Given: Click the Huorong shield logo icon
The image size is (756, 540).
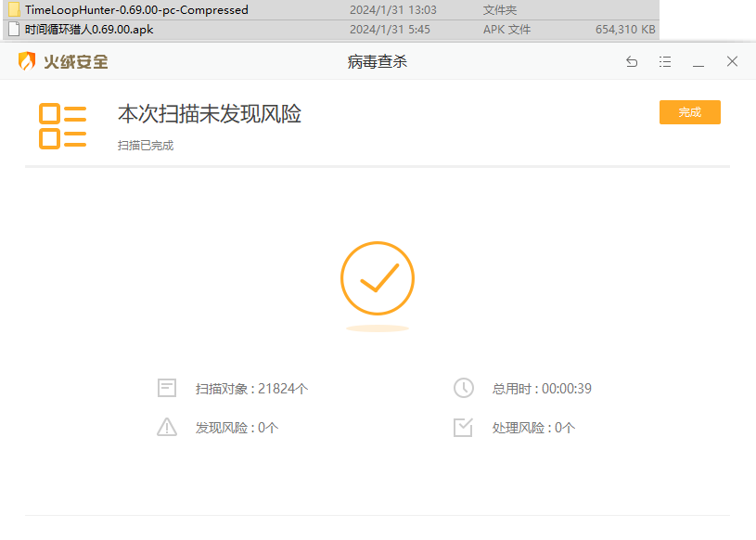Looking at the screenshot, I should (x=27, y=62).
